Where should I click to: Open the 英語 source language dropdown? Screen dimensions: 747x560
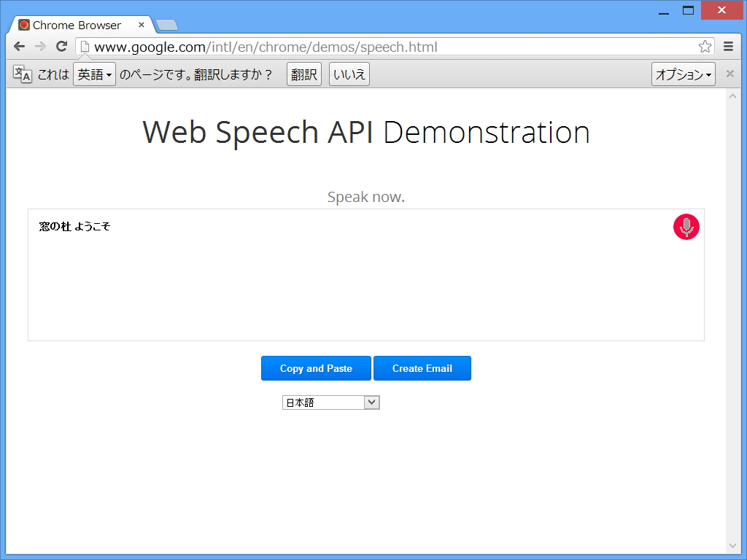(94, 74)
